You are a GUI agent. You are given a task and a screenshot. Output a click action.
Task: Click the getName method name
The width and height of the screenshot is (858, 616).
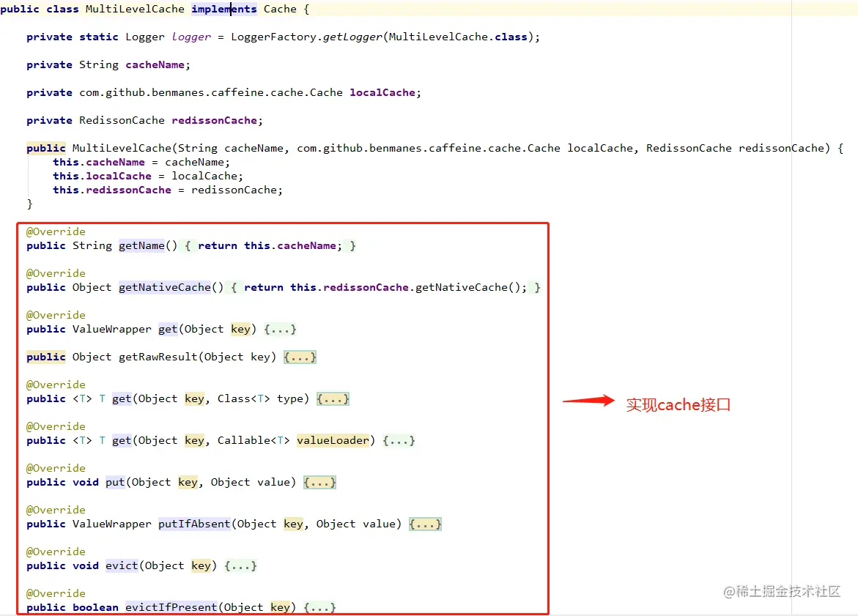tap(141, 245)
